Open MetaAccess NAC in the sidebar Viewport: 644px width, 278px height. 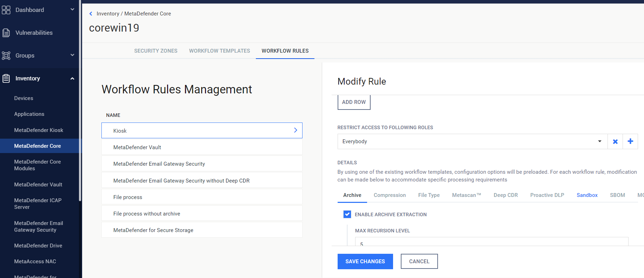tap(35, 262)
